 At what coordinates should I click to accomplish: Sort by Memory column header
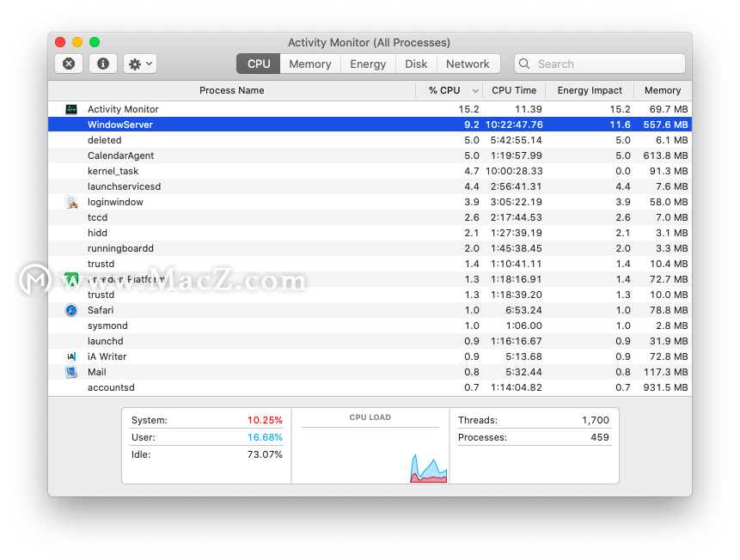(663, 90)
